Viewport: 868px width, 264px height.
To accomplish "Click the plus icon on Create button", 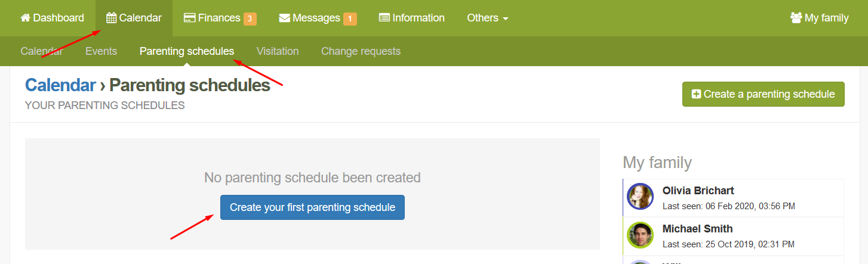I will pyautogui.click(x=696, y=94).
